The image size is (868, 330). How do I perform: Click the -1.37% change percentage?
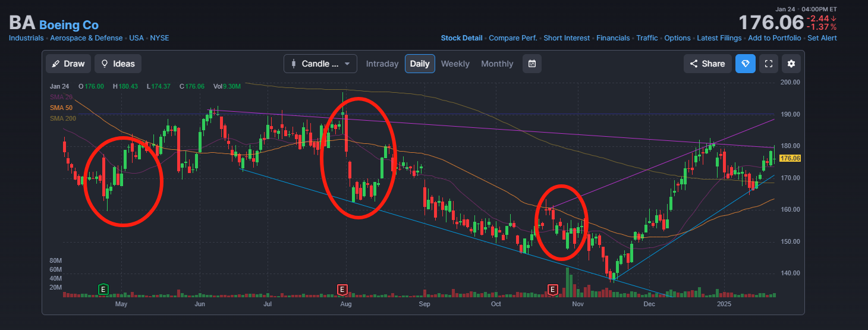(822, 27)
